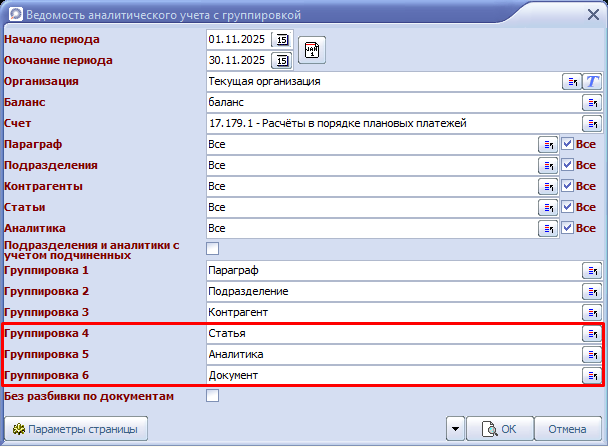Open Параметры страницы settings
Image resolution: width=608 pixels, height=447 pixels.
(77, 429)
